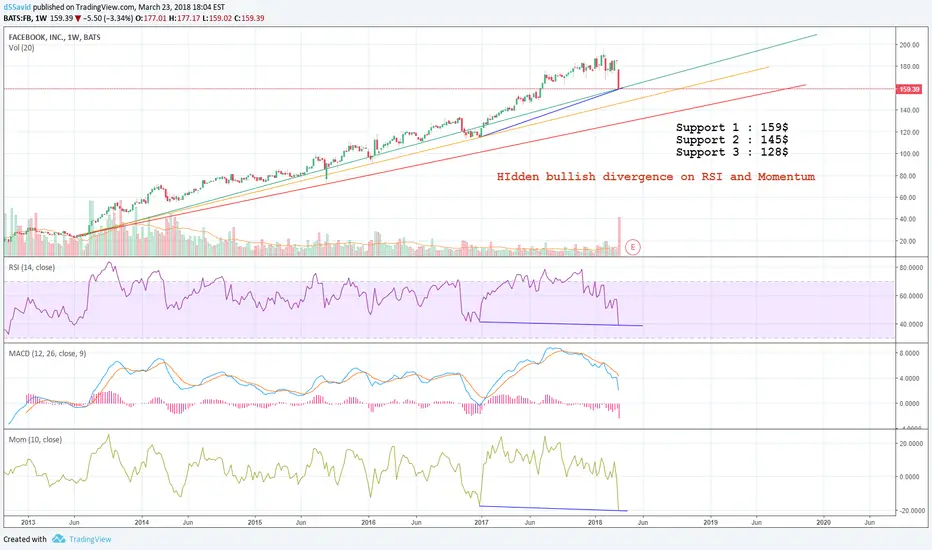The width and height of the screenshot is (932, 550).
Task: Click the 180.00 price axis value
Action: pyautogui.click(x=909, y=67)
